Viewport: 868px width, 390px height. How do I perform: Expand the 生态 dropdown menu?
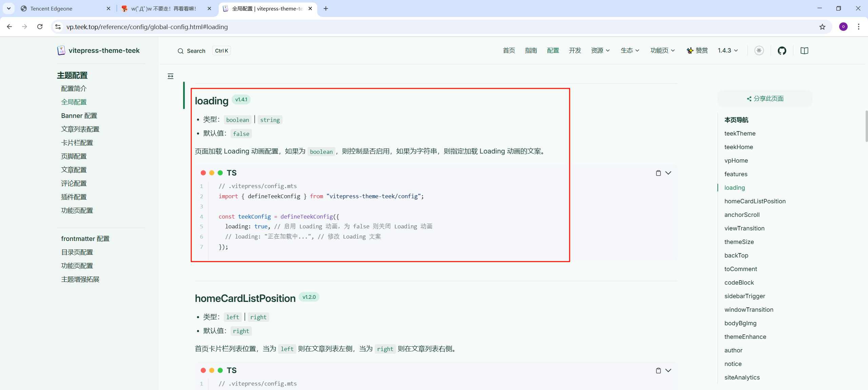(630, 50)
